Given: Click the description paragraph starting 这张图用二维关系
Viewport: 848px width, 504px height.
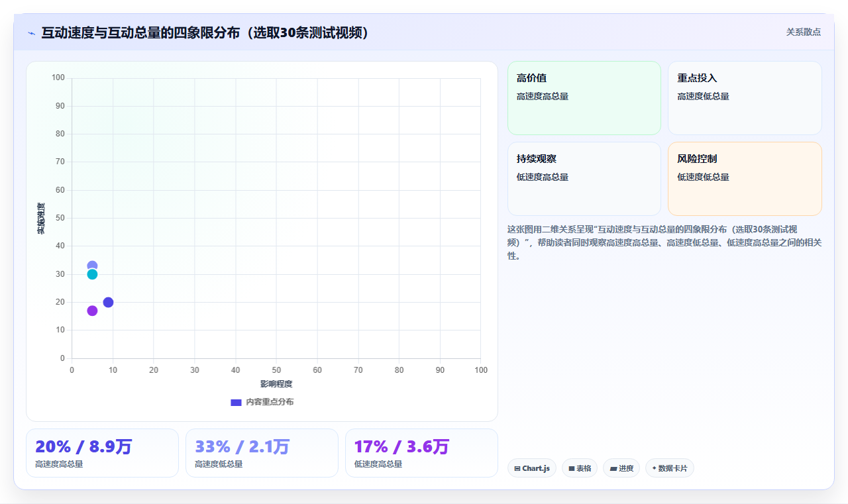Looking at the screenshot, I should [664, 242].
